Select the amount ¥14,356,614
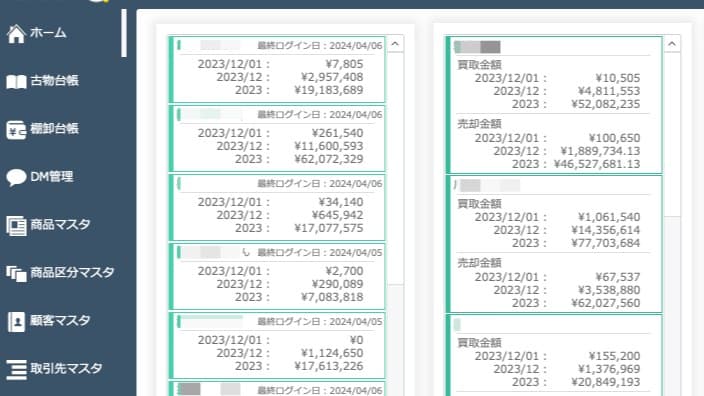704x396 pixels. tap(606, 230)
